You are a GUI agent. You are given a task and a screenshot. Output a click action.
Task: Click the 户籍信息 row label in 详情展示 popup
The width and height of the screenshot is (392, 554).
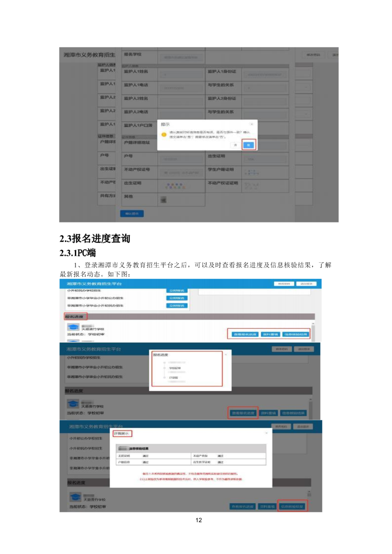tap(124, 462)
